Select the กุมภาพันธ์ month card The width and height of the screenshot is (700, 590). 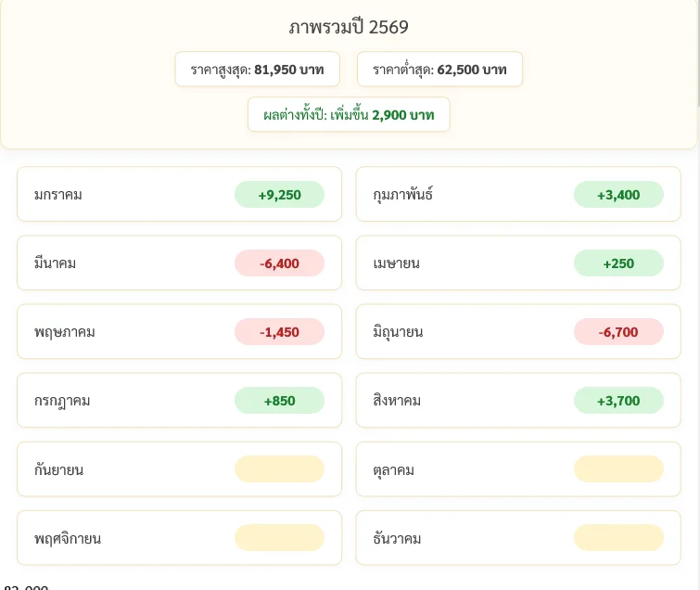(x=518, y=194)
